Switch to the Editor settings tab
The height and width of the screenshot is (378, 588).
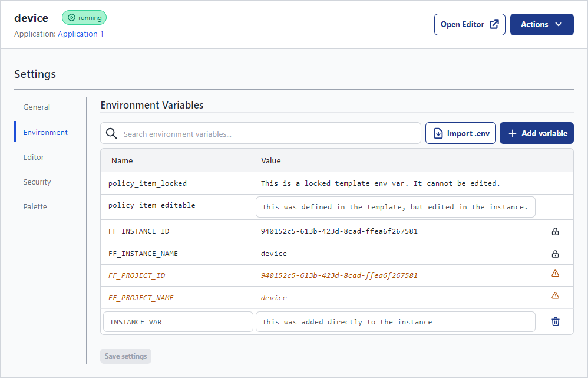click(x=34, y=157)
